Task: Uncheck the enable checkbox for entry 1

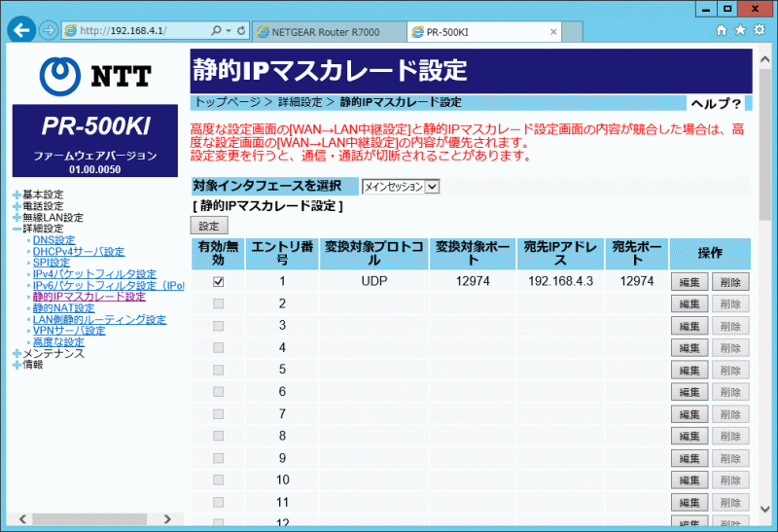Action: click(x=219, y=282)
